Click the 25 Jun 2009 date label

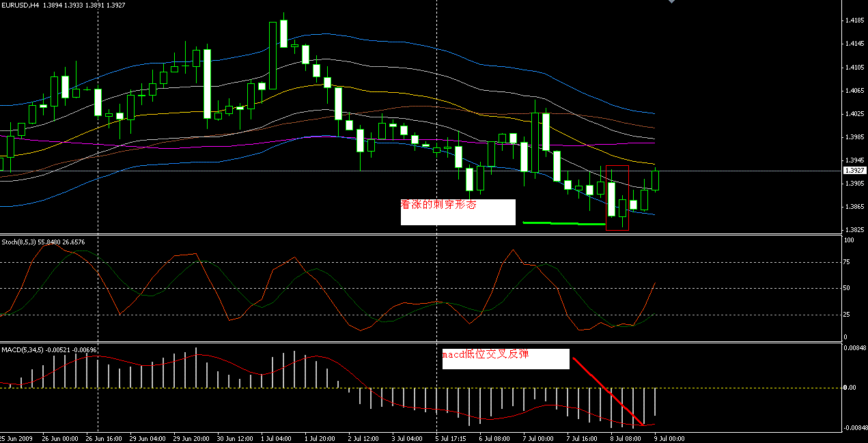coord(16,438)
